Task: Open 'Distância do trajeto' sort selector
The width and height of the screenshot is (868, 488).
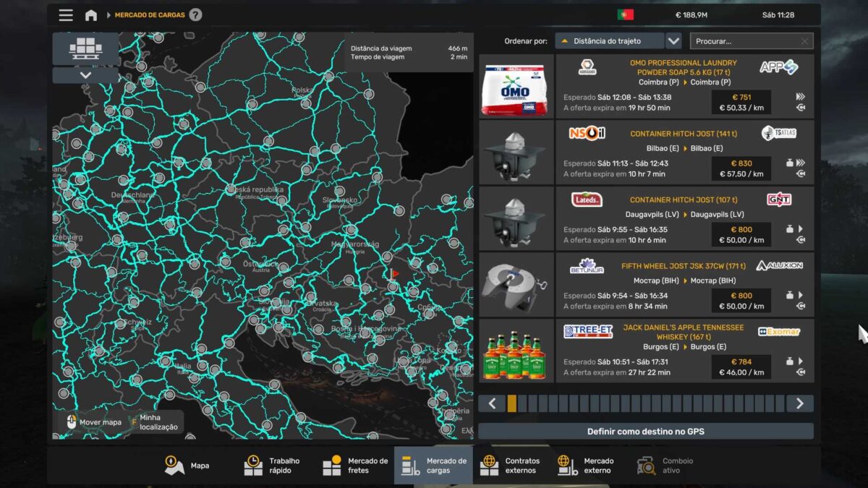Action: [609, 41]
